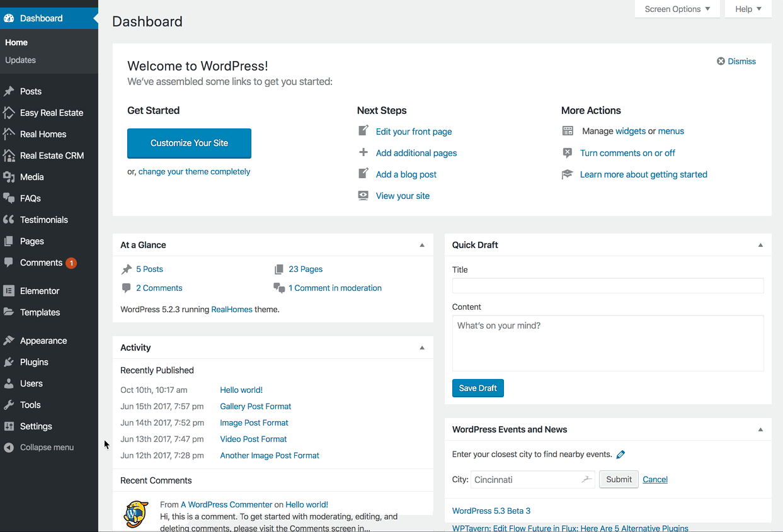Viewport: 783px width, 532px height.
Task: Click the graduation cap icon beside Learn more about getting started
Action: pos(568,174)
